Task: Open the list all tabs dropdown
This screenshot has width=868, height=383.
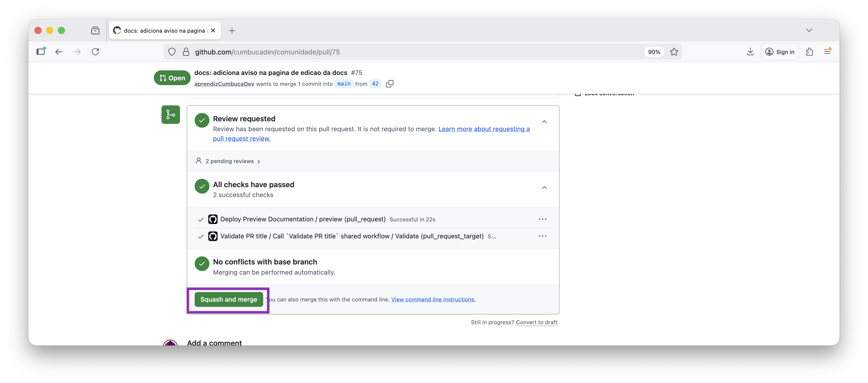Action: click(809, 30)
